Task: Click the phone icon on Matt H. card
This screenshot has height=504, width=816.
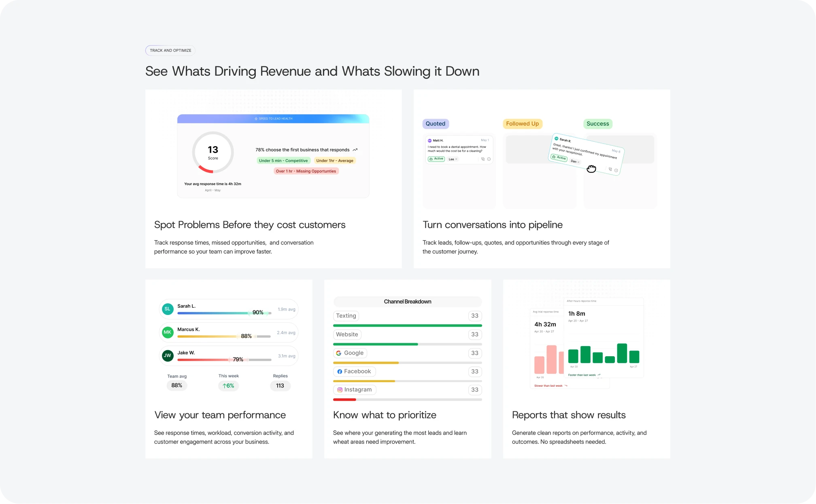Action: [x=483, y=159]
